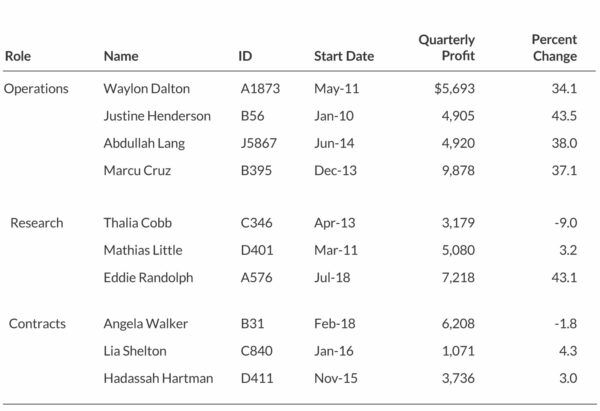The height and width of the screenshot is (411, 600).
Task: Select the Quarterly Profit column header
Action: point(446,47)
